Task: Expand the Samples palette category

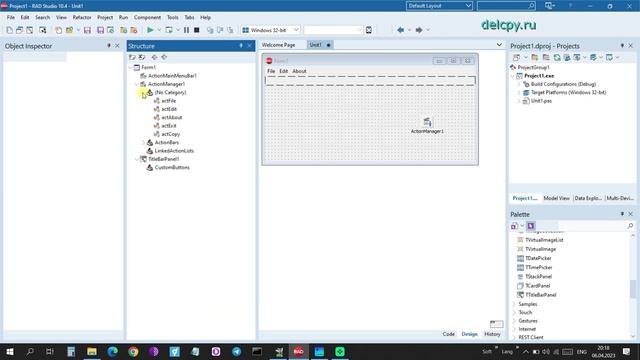Action: pyautogui.click(x=514, y=304)
